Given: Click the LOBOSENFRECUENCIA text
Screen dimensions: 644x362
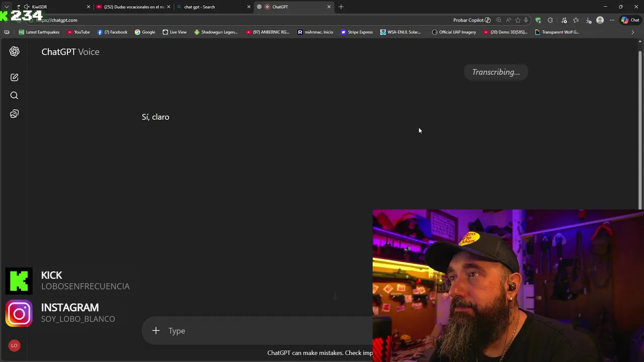Looking at the screenshot, I should coord(86,286).
